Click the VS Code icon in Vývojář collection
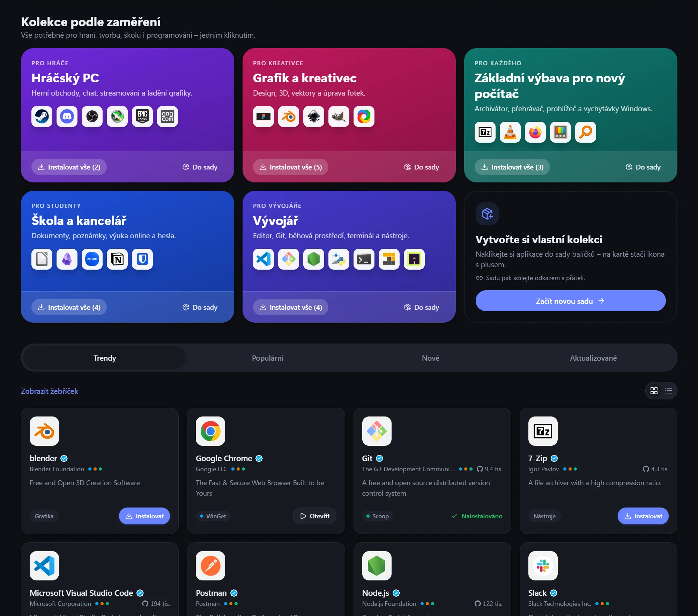Image resolution: width=698 pixels, height=616 pixels. tap(263, 259)
